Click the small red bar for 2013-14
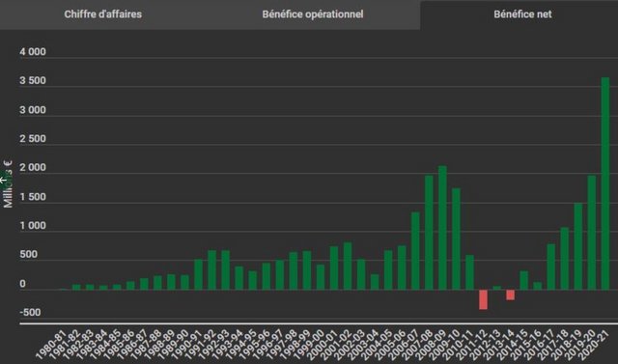Viewport: 618px width, 364px height. (x=511, y=295)
